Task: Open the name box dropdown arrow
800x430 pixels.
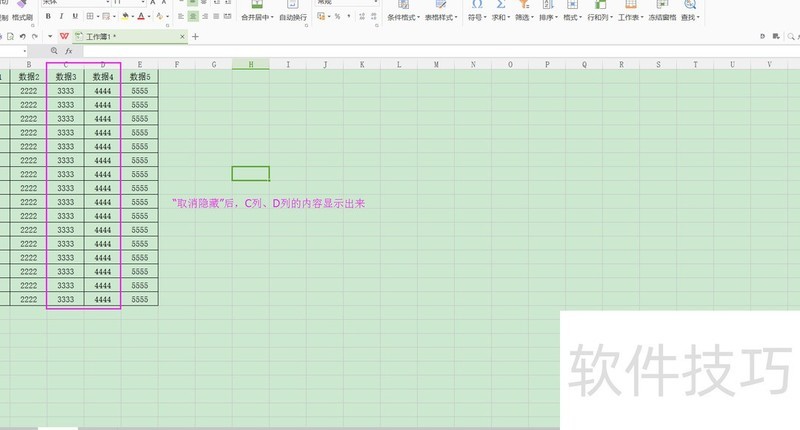Action: click(24, 52)
